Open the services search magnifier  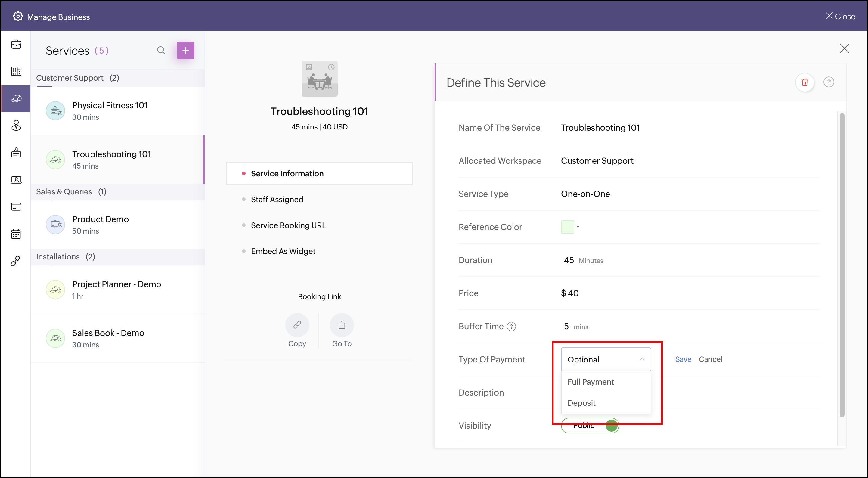[161, 51]
